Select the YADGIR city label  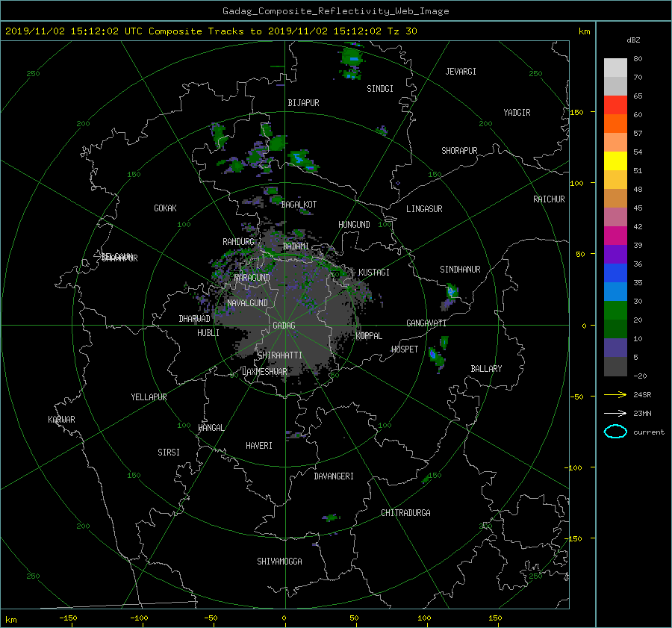click(517, 113)
